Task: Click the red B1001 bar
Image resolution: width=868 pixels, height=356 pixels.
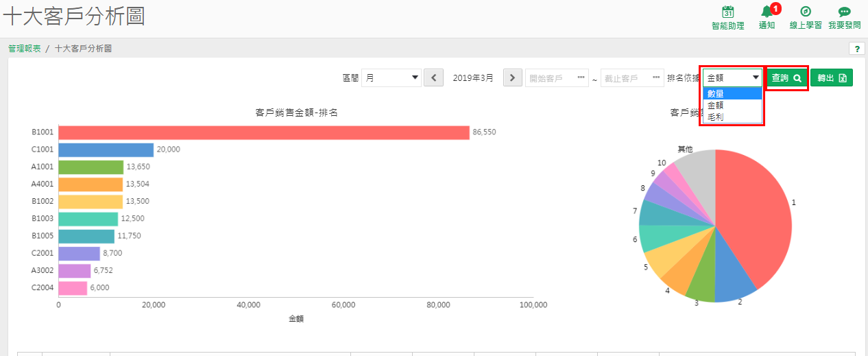Action: [264, 132]
